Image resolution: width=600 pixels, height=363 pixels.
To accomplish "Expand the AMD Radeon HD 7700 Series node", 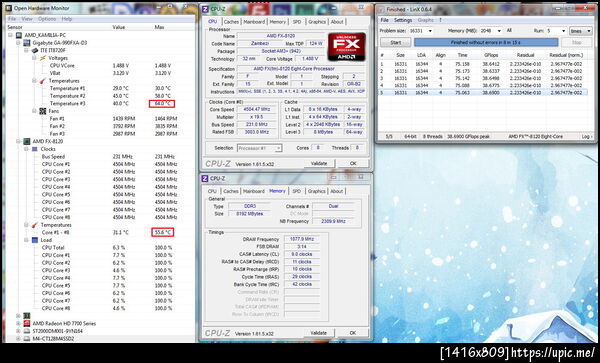I will click(x=18, y=323).
